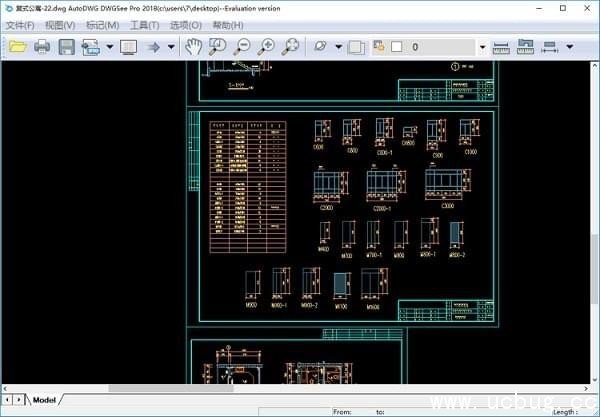Expand the dimension tool dropdown arrow

[x=570, y=47]
